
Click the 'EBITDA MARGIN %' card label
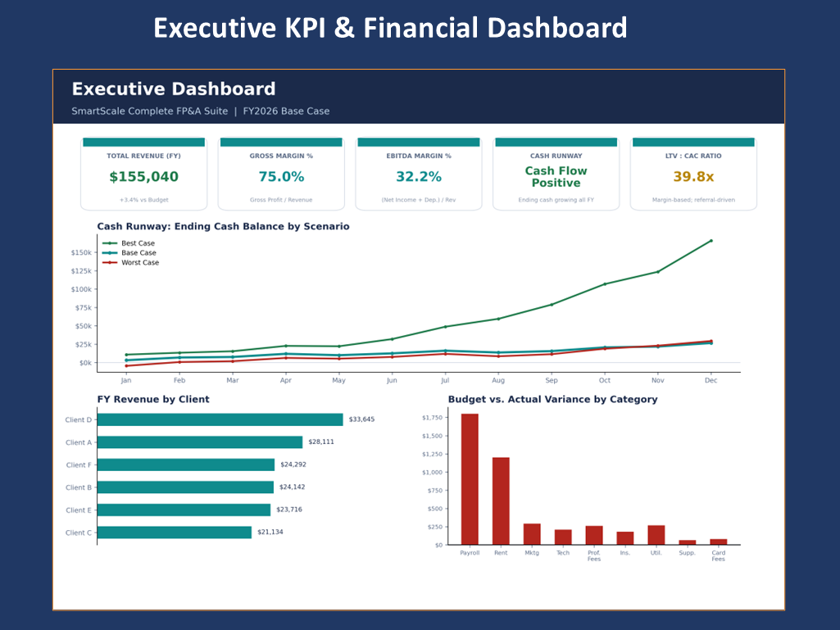pyautogui.click(x=419, y=156)
